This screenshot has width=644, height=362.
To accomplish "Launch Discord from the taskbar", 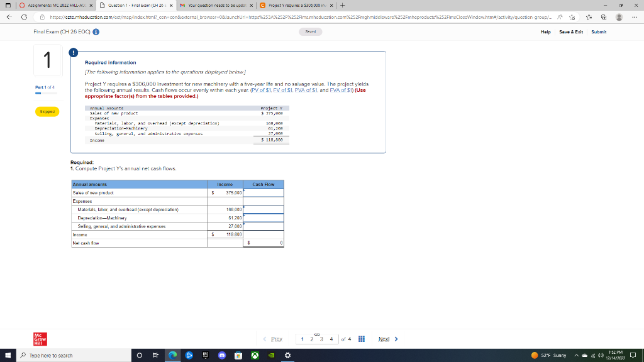I will tap(222, 355).
